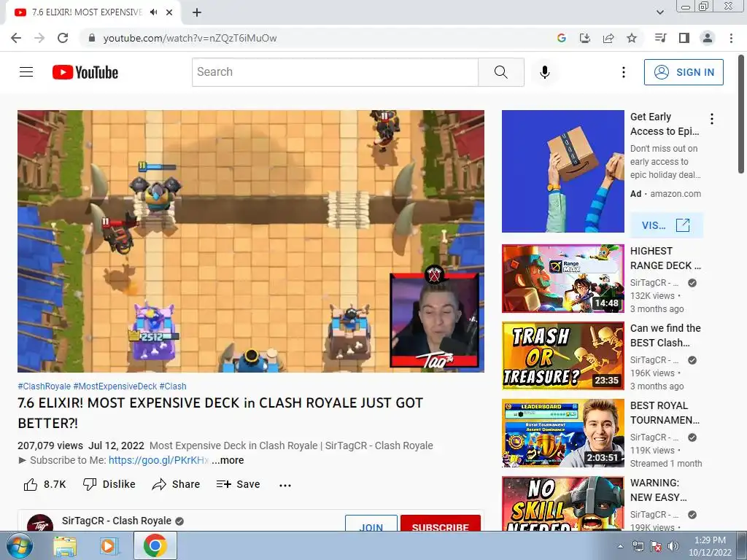Open Chrome profile avatar
747x560 pixels.
pos(708,38)
